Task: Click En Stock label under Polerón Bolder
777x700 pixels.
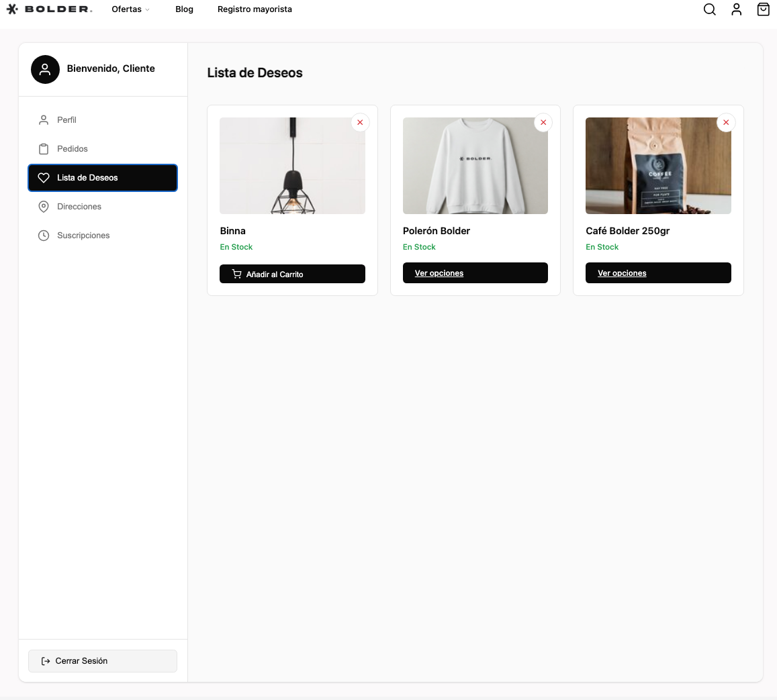Action: click(419, 246)
